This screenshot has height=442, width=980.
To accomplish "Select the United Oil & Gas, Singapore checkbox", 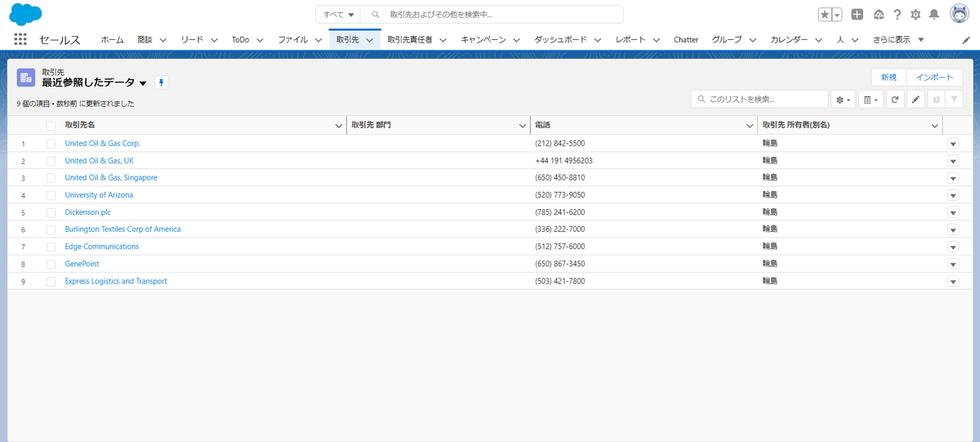I will (51, 178).
